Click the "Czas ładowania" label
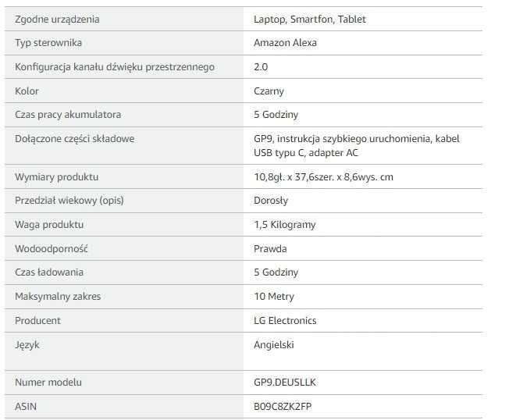516x420 pixels. click(x=49, y=272)
